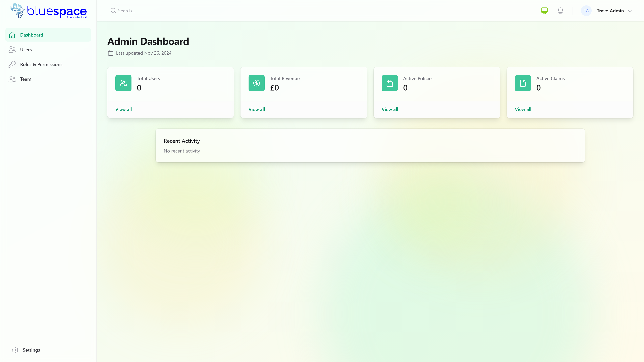Image resolution: width=644 pixels, height=362 pixels.
Task: Click View all under Total Users
Action: pyautogui.click(x=123, y=109)
